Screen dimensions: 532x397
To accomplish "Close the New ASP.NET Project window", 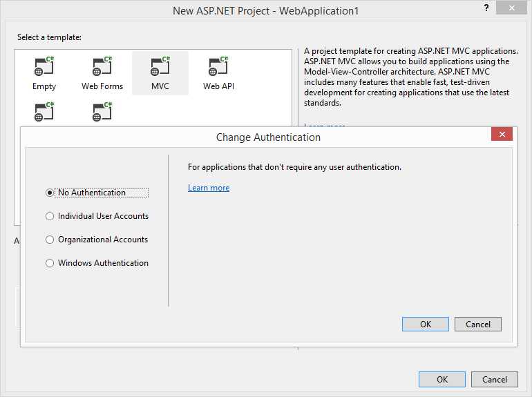I will (x=511, y=8).
